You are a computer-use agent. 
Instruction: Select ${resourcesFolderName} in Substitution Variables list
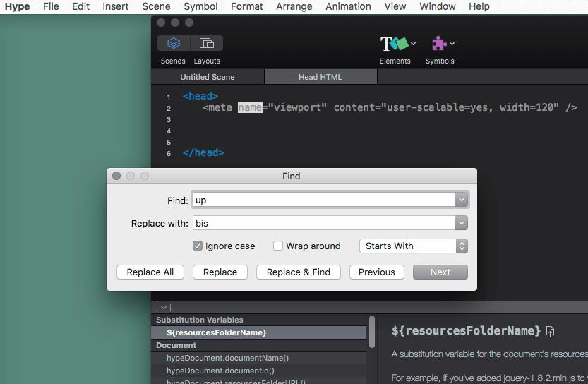(x=259, y=332)
